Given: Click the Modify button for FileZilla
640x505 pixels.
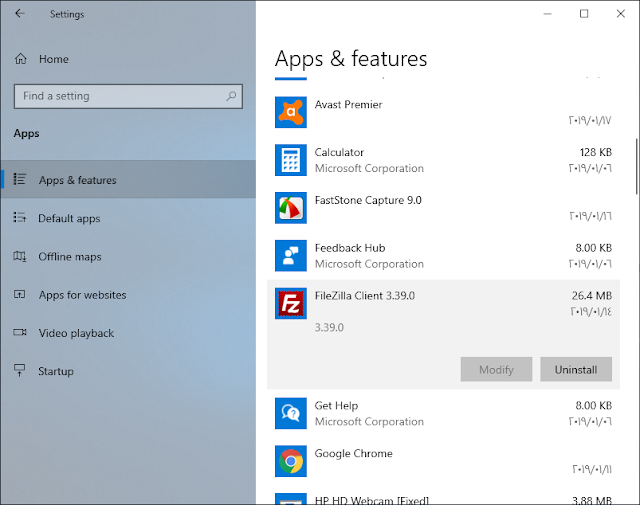Looking at the screenshot, I should (x=496, y=369).
